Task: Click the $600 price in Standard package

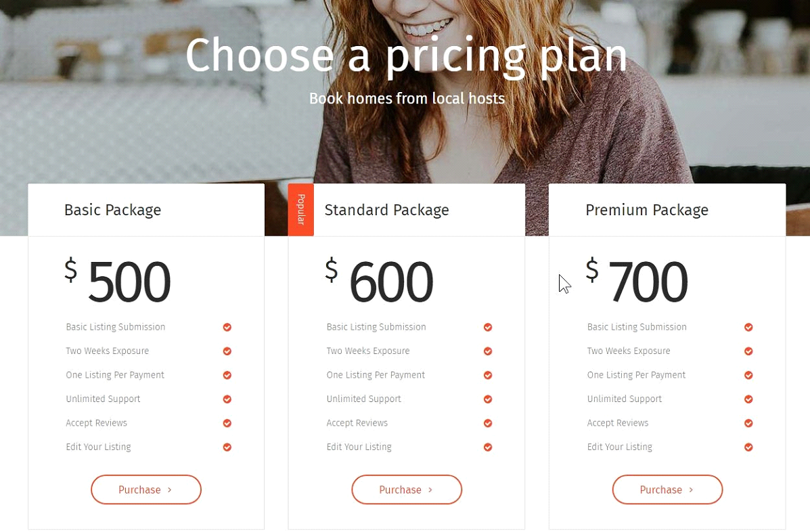Action: click(x=380, y=282)
